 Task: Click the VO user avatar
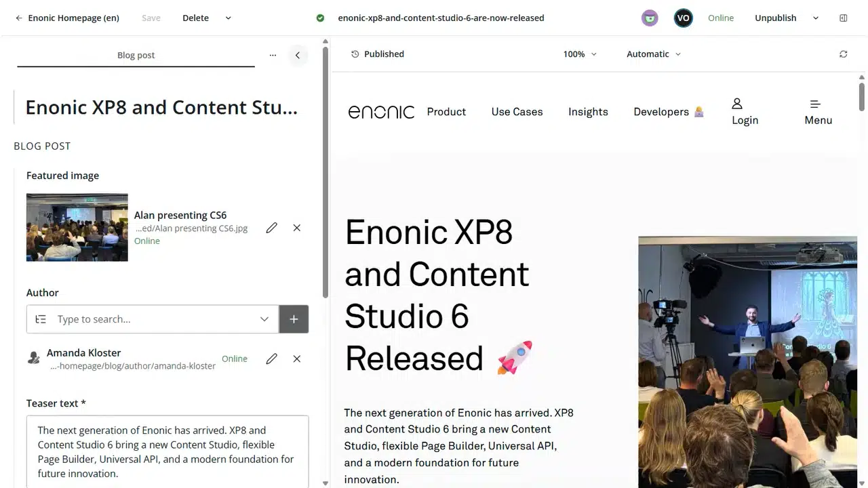coord(684,18)
